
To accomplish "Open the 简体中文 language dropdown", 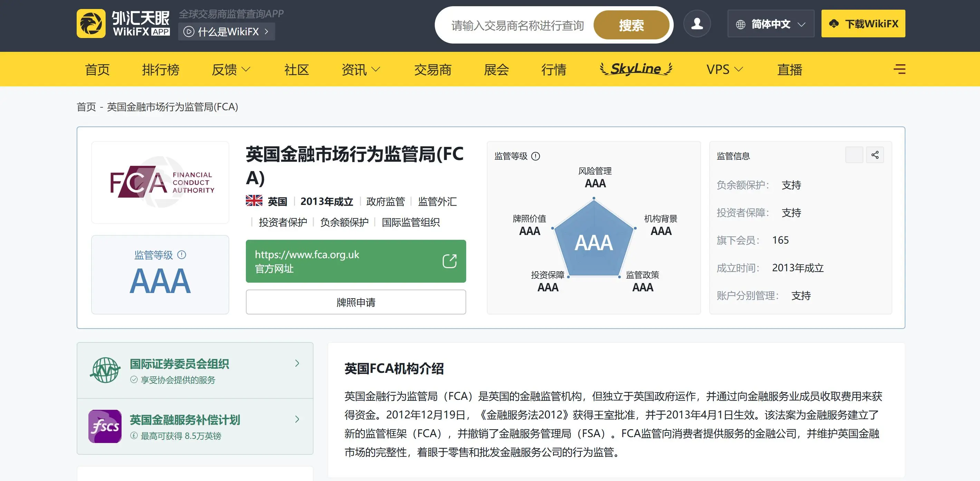I will coord(771,24).
